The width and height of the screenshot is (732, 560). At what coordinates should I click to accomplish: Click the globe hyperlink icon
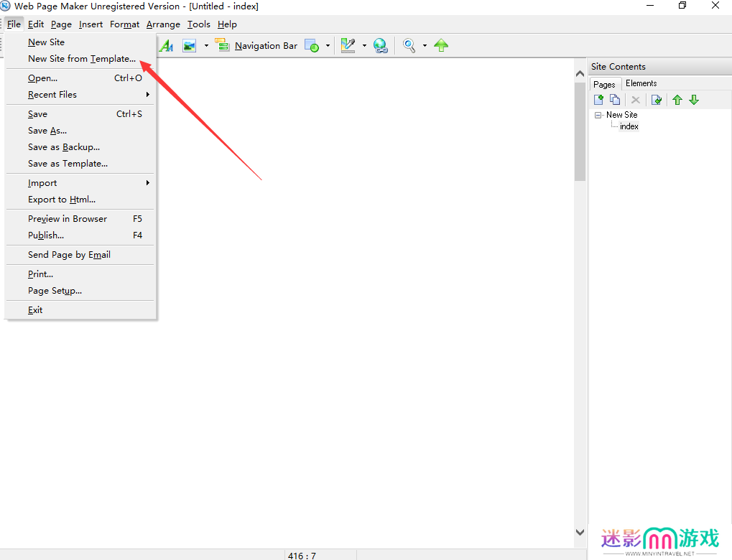coord(381,46)
